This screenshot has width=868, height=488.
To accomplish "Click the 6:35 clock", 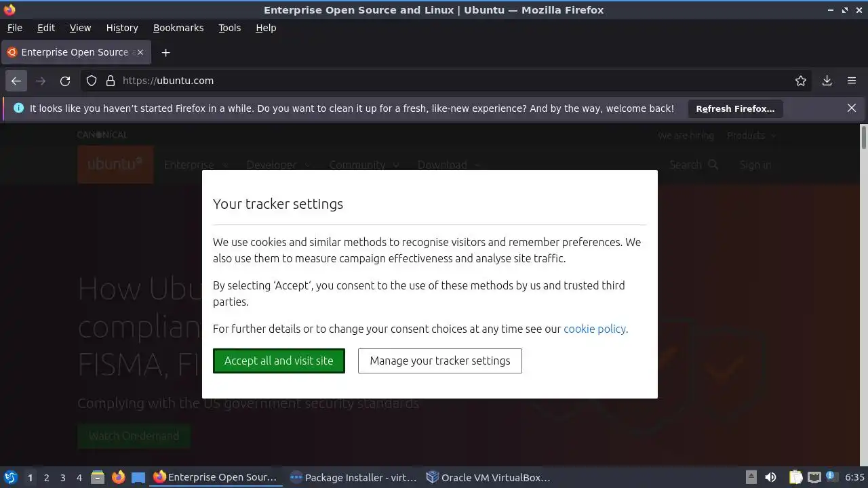I will [855, 477].
